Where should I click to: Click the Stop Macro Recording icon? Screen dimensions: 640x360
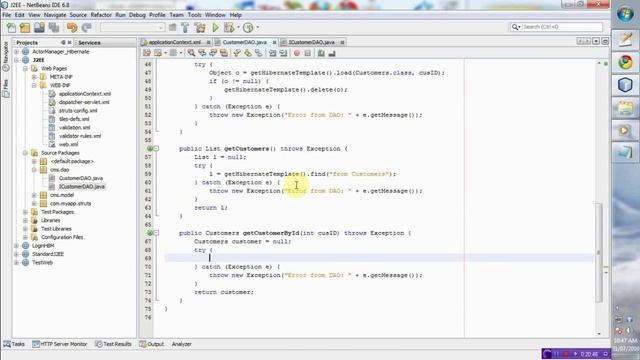(x=307, y=53)
